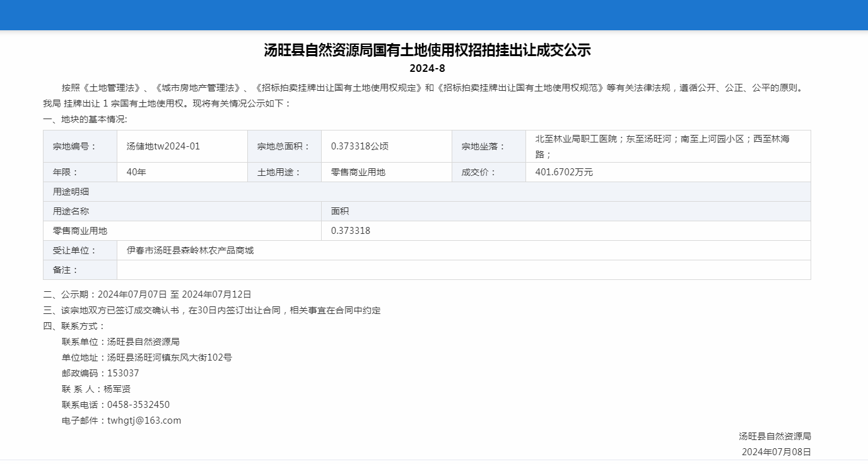The height and width of the screenshot is (464, 868).
Task: Select the location text 北至林业局职工医院
Action: 576,139
